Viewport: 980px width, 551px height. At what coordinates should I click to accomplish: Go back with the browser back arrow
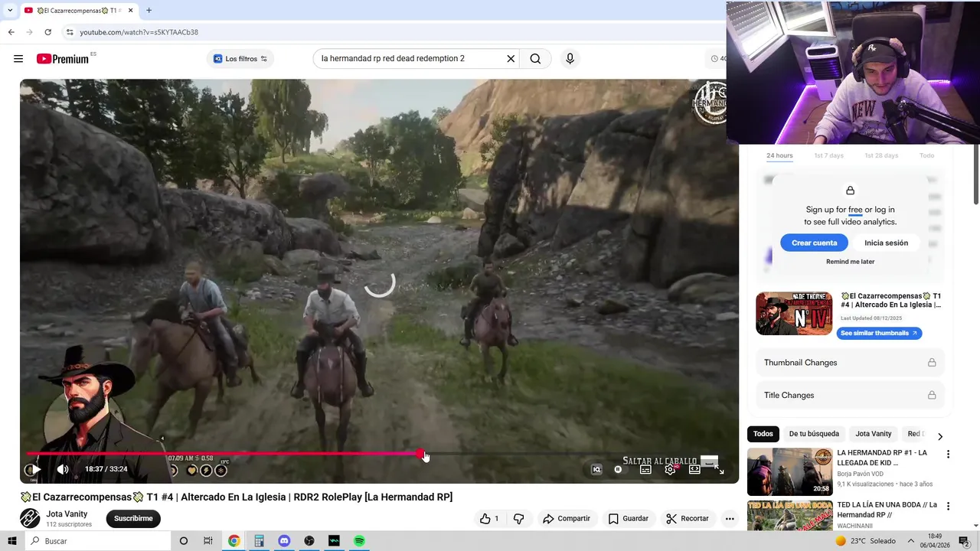pos(11,32)
